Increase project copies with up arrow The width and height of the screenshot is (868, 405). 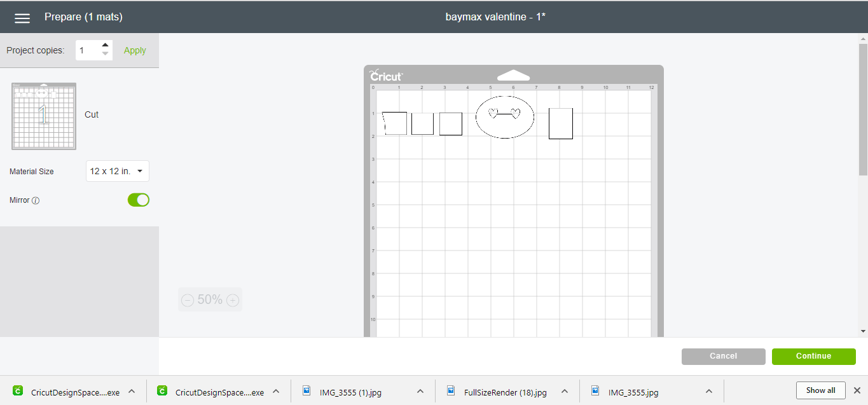106,45
